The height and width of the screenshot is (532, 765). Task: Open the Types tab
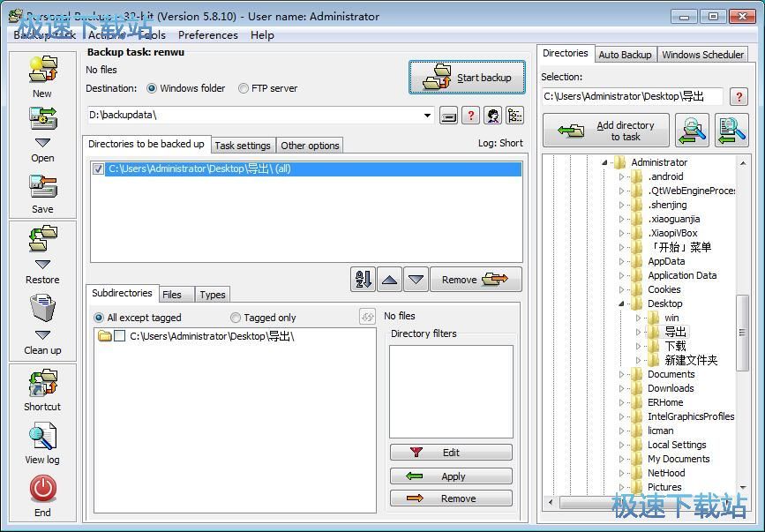coord(213,295)
